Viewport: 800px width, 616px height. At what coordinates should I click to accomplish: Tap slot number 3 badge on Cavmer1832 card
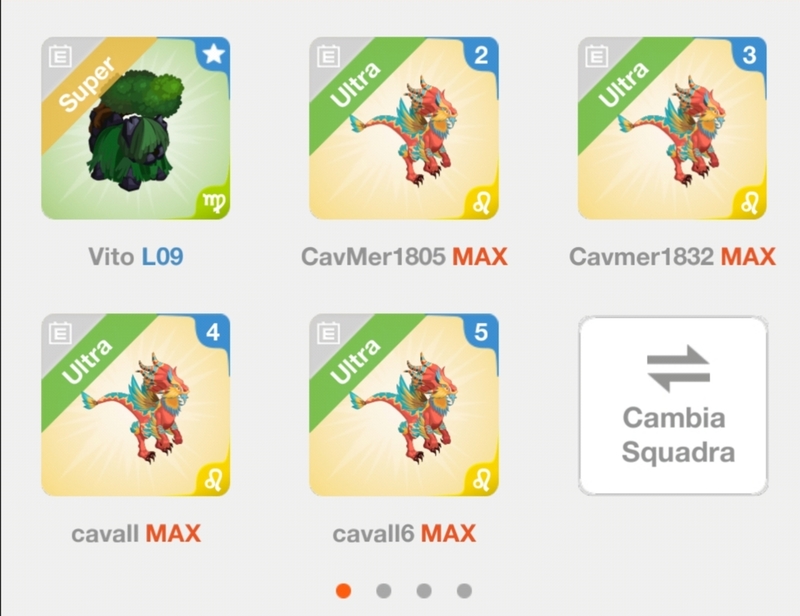pyautogui.click(x=749, y=55)
